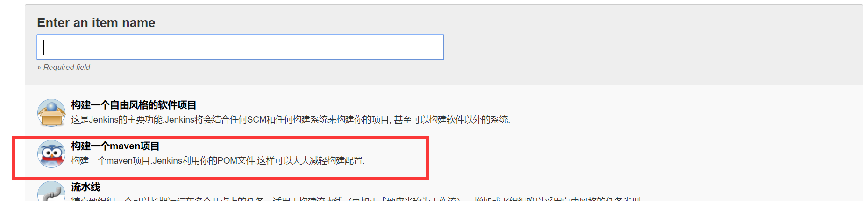Click the word SCM in freestyle description
This screenshot has height=201, width=868.
[x=256, y=119]
